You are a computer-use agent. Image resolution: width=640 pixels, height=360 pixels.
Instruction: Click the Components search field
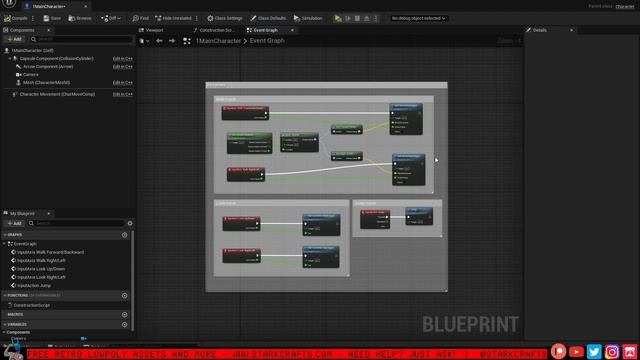coord(81,39)
